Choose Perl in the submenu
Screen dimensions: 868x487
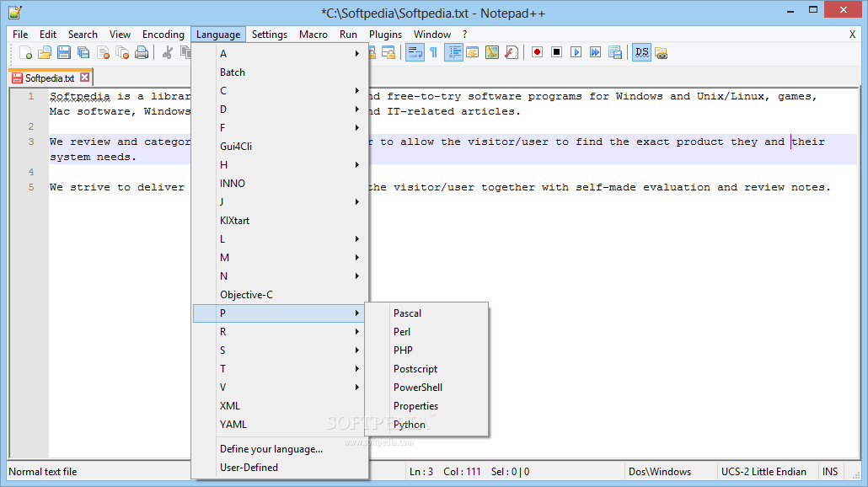[426, 331]
